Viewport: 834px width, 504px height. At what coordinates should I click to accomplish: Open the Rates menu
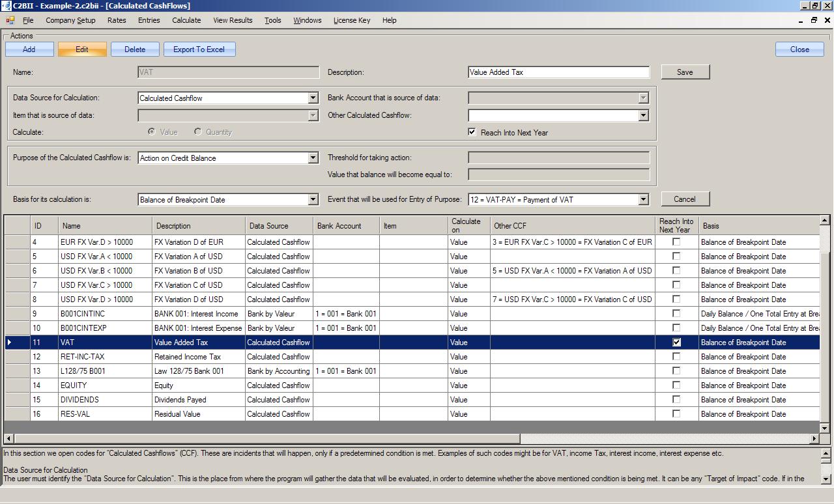pos(117,20)
